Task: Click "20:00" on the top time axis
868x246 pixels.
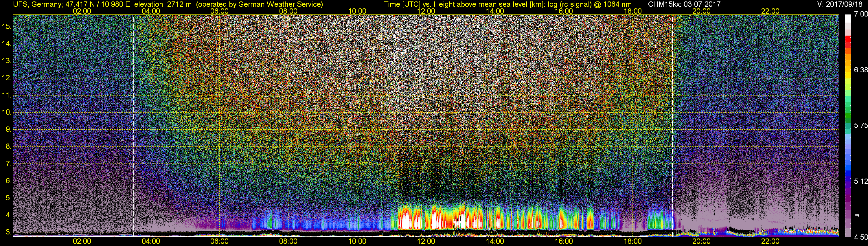Action: (x=702, y=11)
